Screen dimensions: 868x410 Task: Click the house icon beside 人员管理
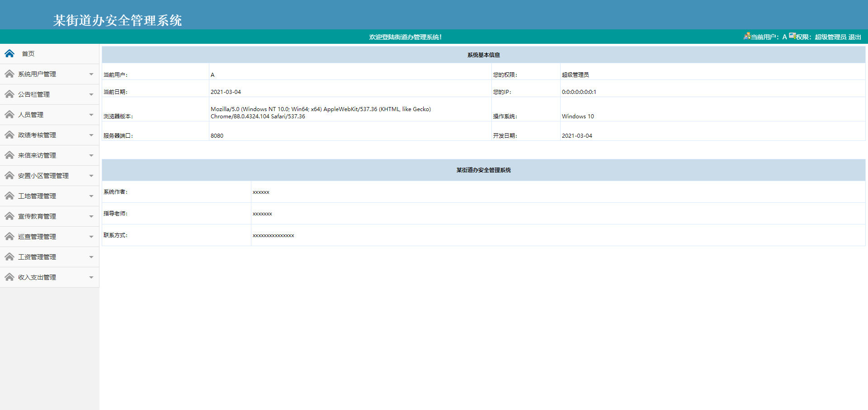pos(9,115)
